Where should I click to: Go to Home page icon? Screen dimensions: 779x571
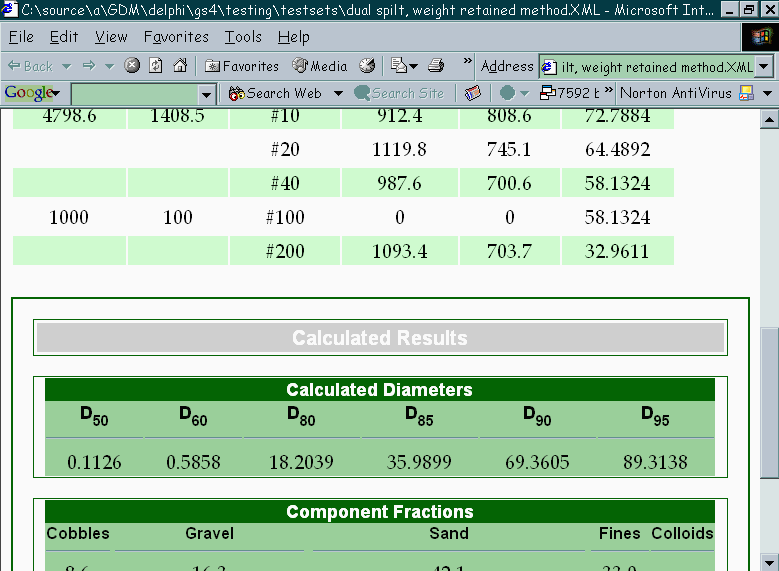click(x=180, y=66)
